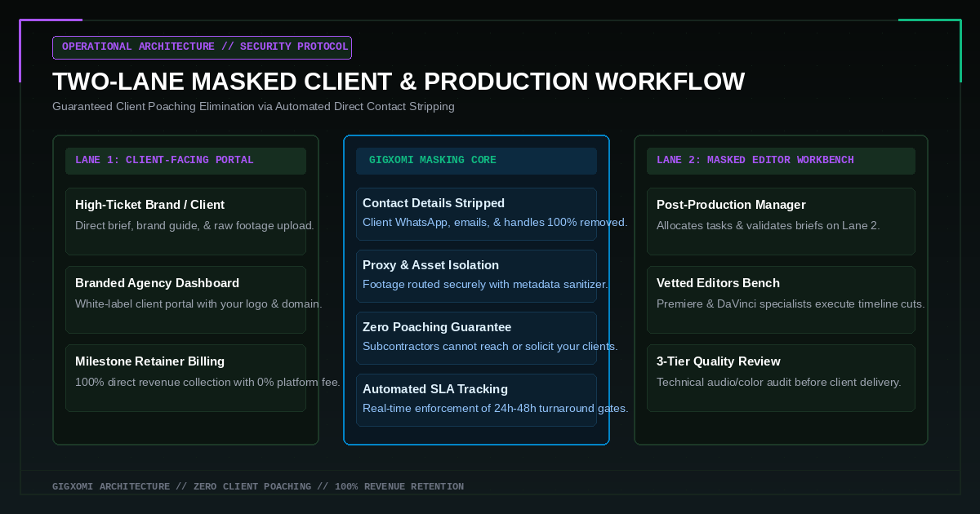
Task: Open the Gigxomi Masking Core header
Action: [476, 161]
